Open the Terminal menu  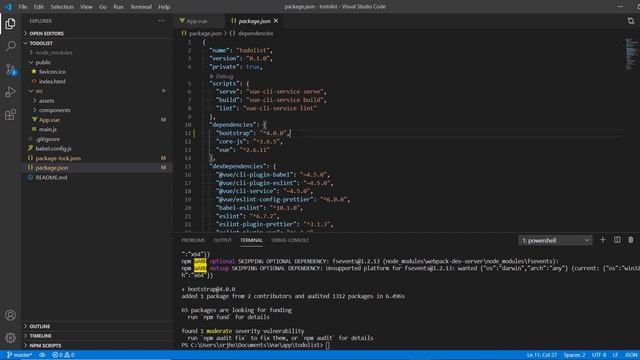click(x=141, y=7)
